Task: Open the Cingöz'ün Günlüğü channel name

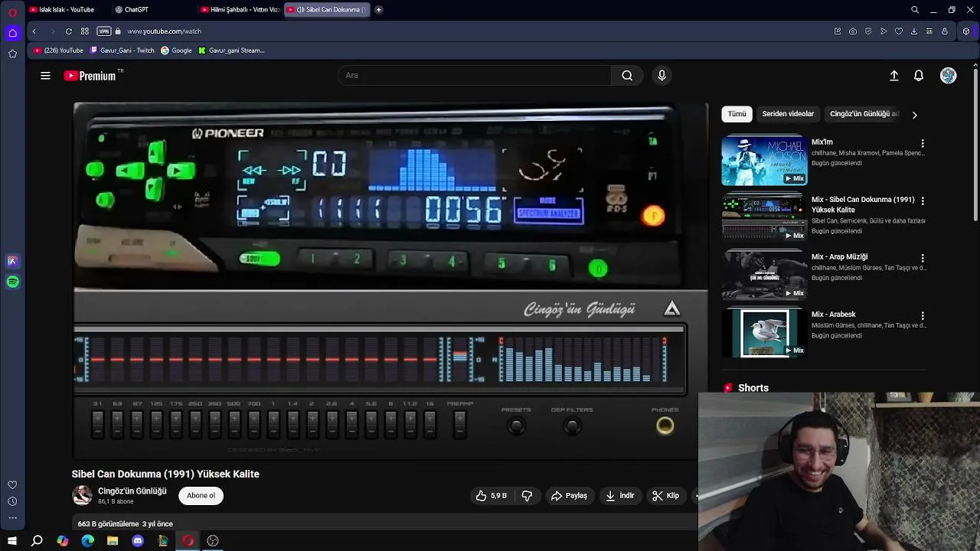Action: pos(132,491)
